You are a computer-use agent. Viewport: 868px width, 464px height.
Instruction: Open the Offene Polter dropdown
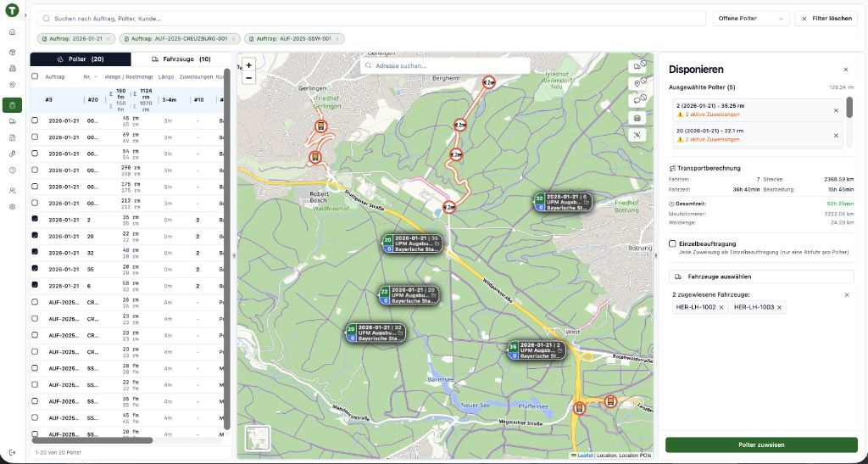[750, 18]
